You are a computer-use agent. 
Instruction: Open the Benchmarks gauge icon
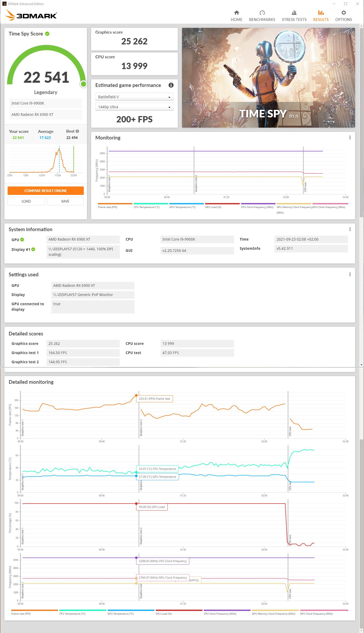pos(262,13)
